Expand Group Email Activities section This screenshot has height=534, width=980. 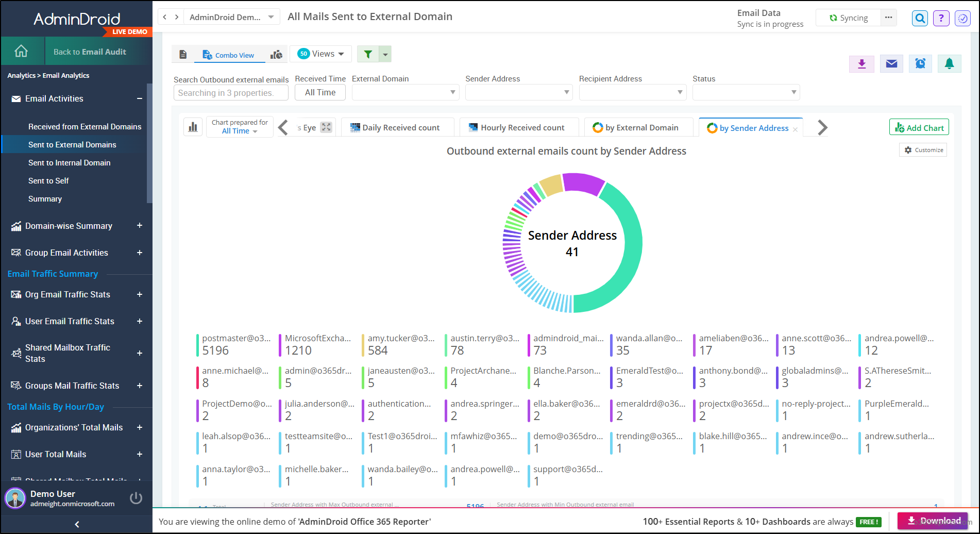[x=140, y=253]
